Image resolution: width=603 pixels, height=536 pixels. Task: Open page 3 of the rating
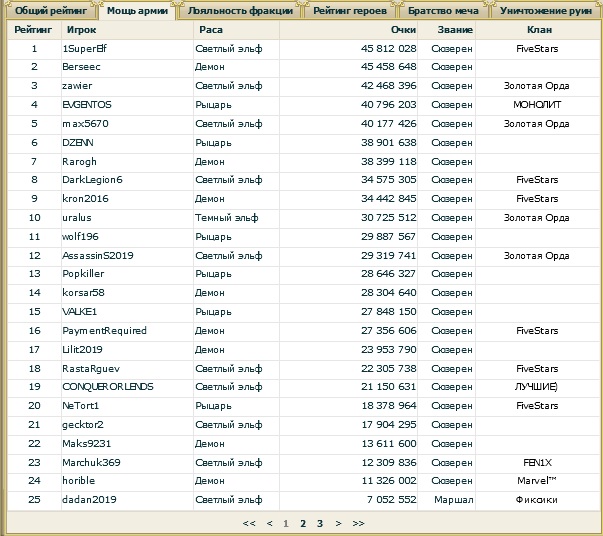pyautogui.click(x=319, y=523)
